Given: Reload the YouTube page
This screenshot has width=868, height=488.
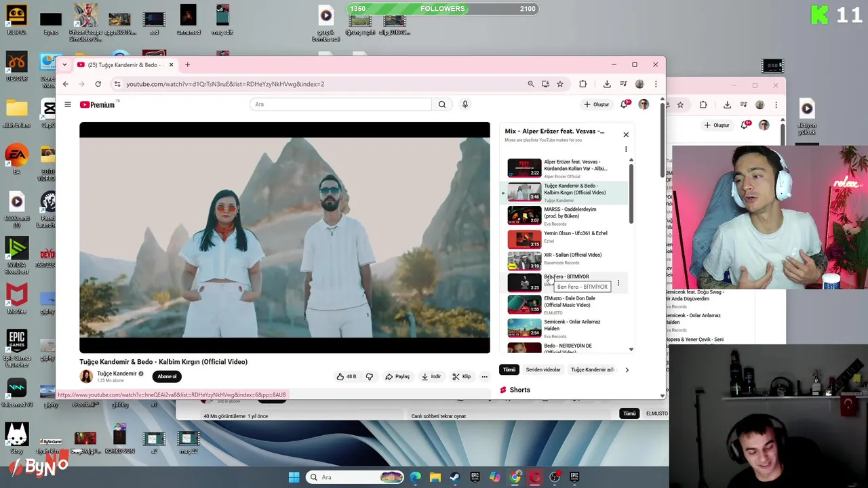Looking at the screenshot, I should click(x=98, y=84).
